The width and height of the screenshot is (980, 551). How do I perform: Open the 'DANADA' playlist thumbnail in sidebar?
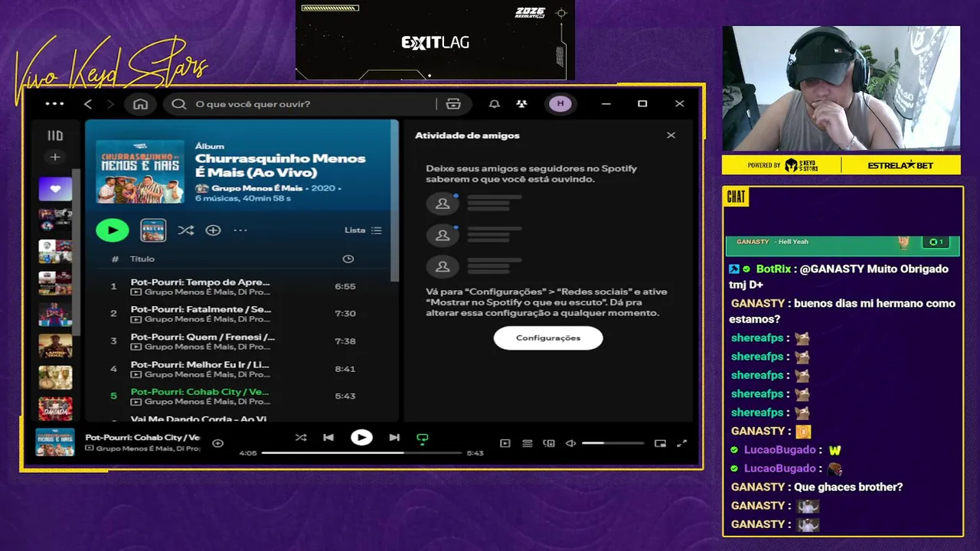click(55, 409)
